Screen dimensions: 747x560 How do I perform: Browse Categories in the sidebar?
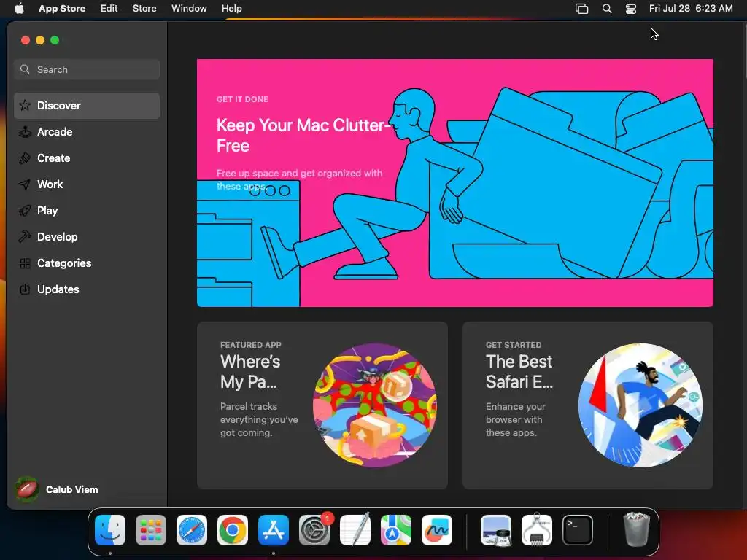point(87,262)
